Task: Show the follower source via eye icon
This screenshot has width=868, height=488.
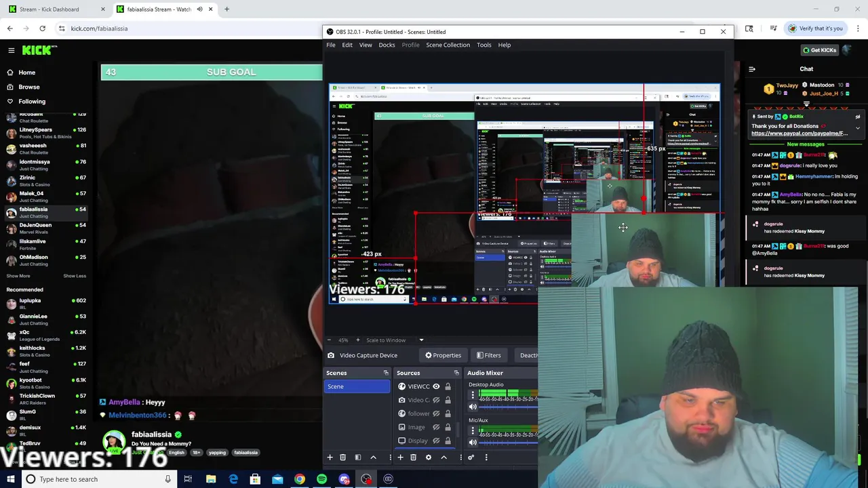Action: (x=436, y=413)
